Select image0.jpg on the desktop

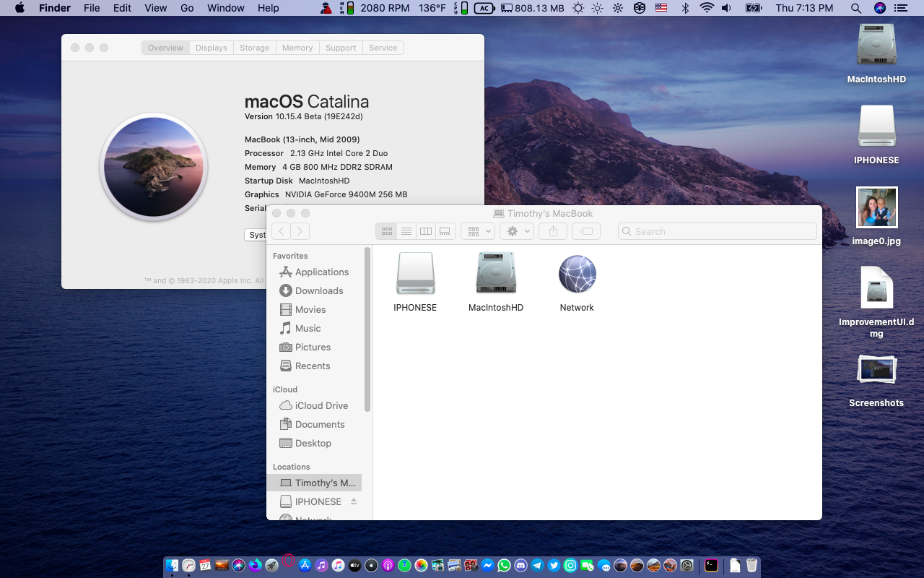click(876, 217)
